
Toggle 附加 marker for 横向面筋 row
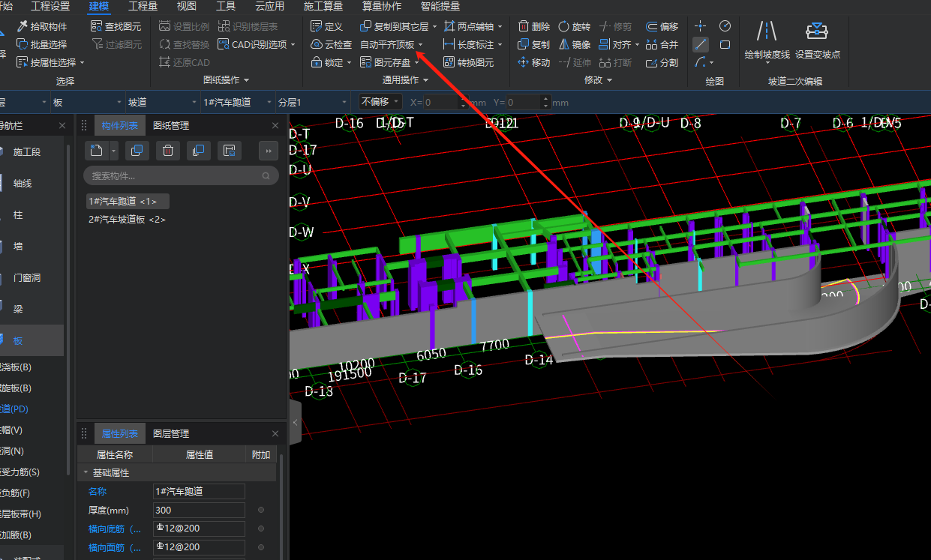261,547
